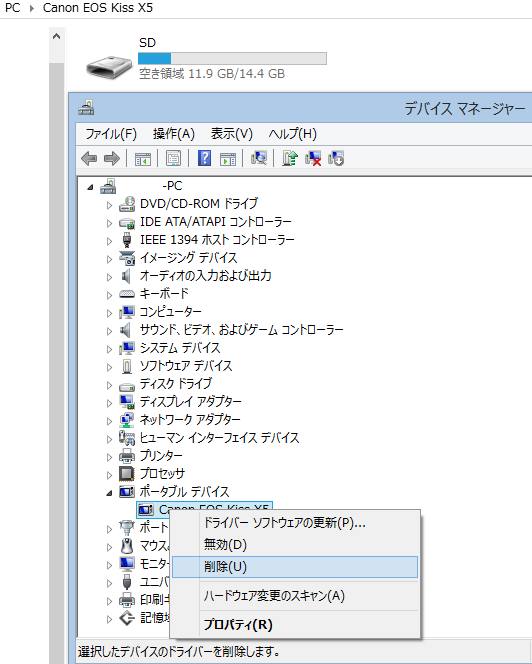Select the ディスク ドライブ icon

pyautogui.click(x=127, y=386)
